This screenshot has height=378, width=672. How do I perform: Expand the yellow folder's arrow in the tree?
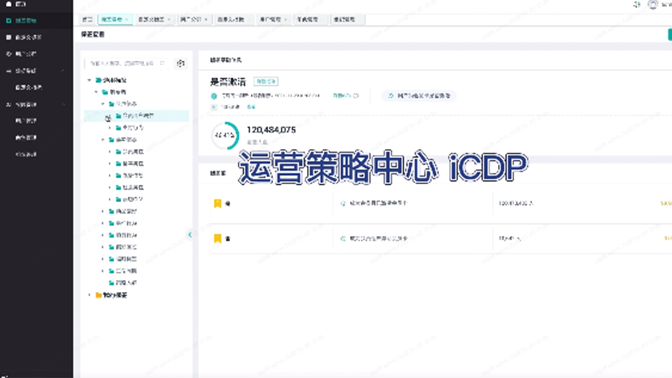pos(90,295)
